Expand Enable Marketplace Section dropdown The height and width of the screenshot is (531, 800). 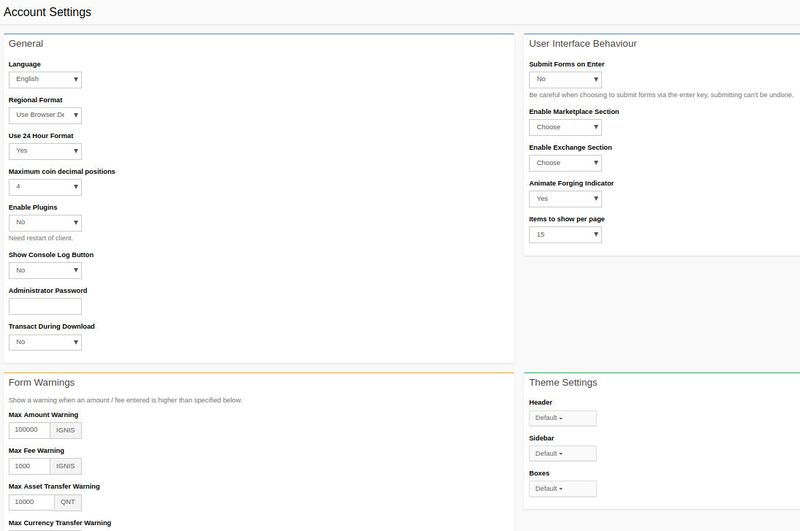point(565,127)
